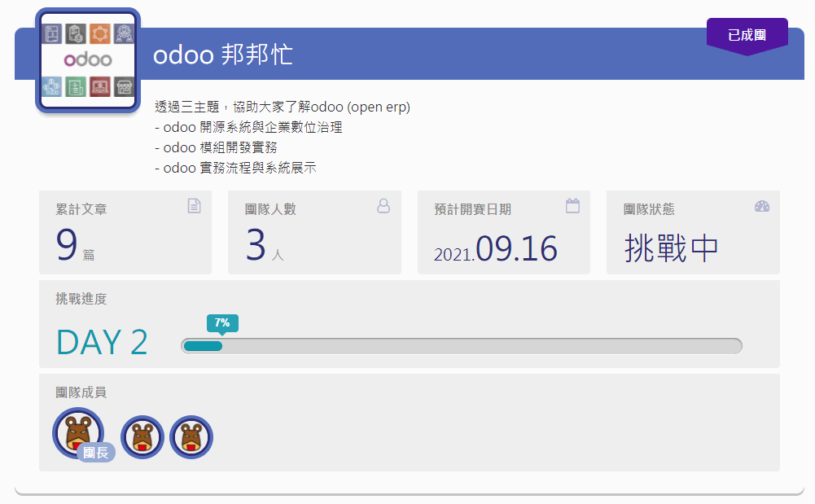Click the red laptop icon in the odoo logo
Viewport: 815px width, 504px height.
pyautogui.click(x=102, y=86)
